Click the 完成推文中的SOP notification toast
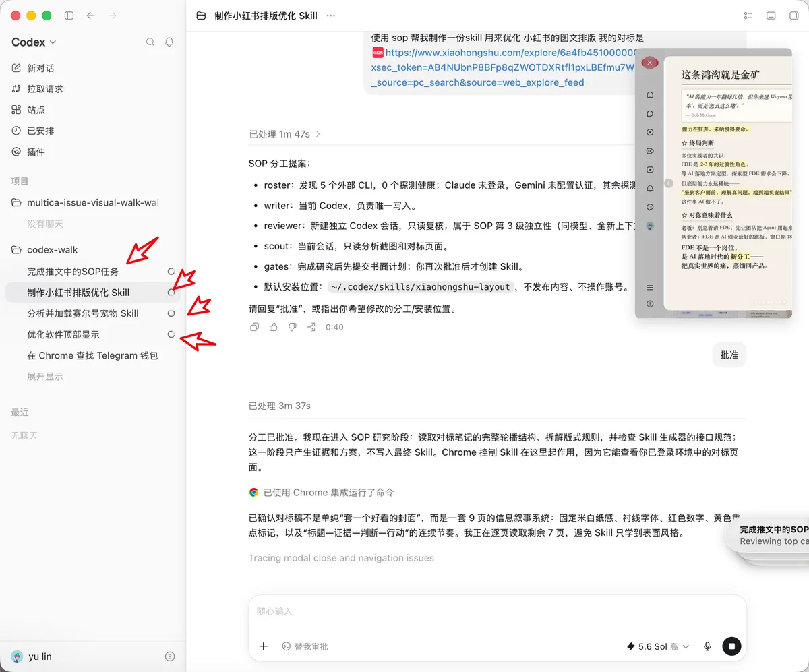 [767, 535]
